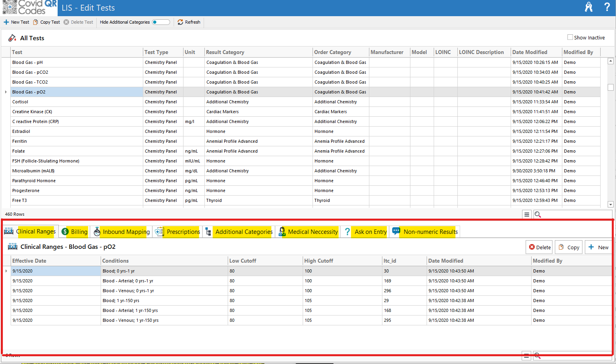Click the tests grid scroll up arrow
Screen dimensions: 616x364
610,61
